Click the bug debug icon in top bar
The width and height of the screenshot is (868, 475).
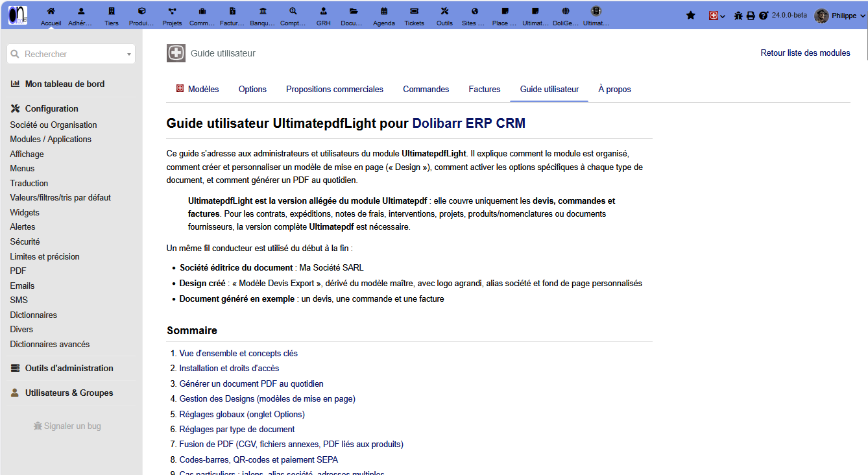pyautogui.click(x=738, y=16)
